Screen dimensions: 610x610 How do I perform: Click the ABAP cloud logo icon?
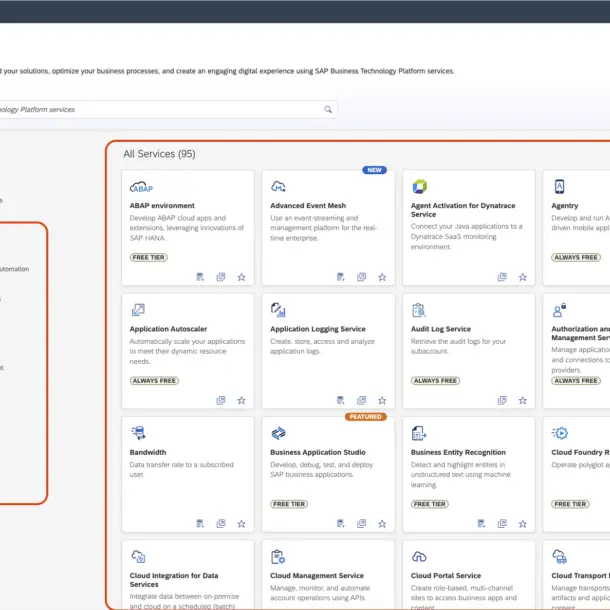tap(141, 187)
